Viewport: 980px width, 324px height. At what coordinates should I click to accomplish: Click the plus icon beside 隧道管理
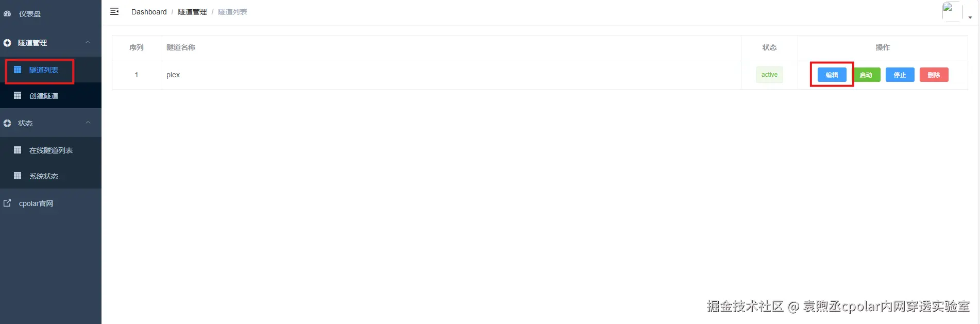click(x=7, y=43)
